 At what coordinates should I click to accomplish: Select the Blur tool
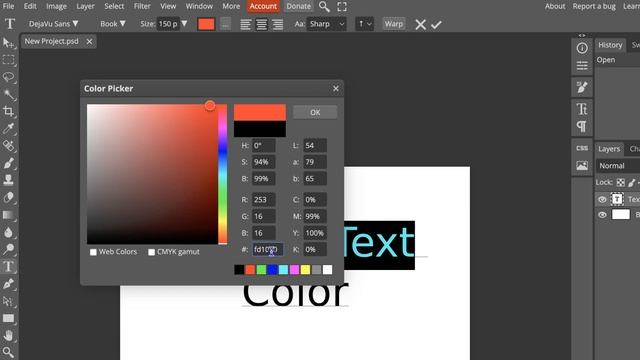(x=8, y=232)
